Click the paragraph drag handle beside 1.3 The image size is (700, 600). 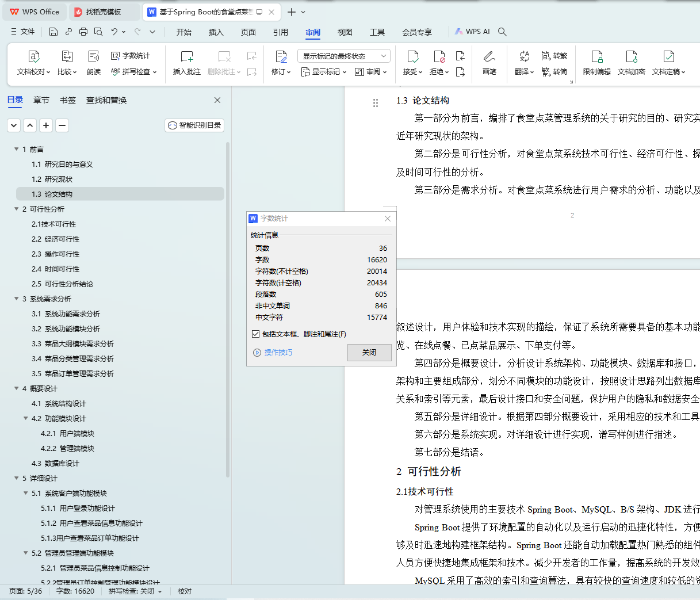(x=376, y=103)
